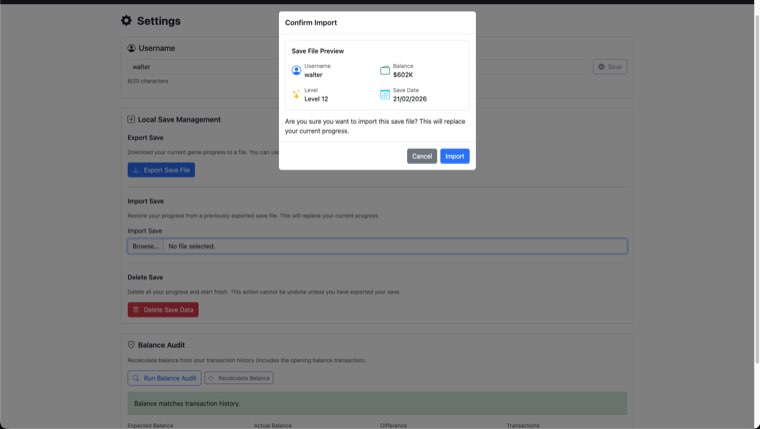Viewport: 760px width, 429px height.
Task: Click the Settings gear icon in the page header
Action: point(126,21)
